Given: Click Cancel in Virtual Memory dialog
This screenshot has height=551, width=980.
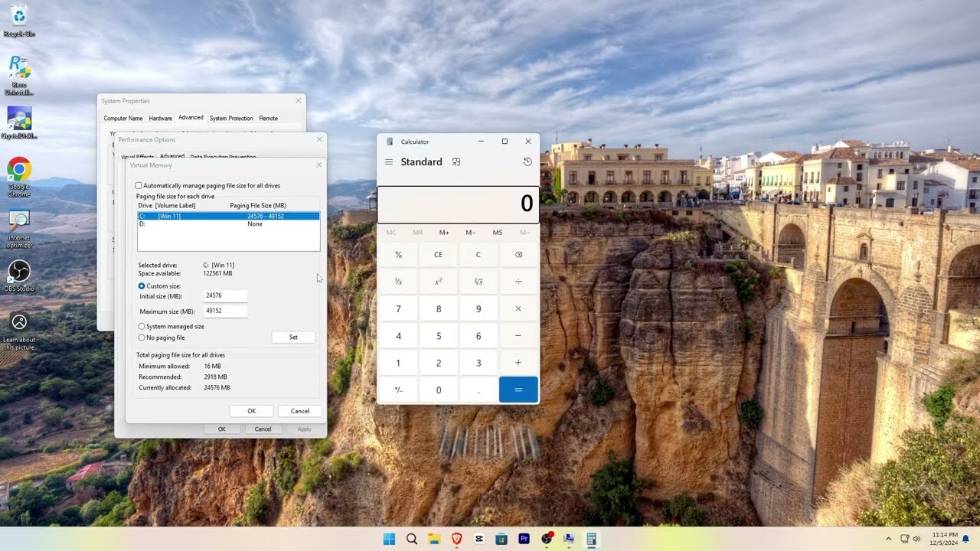Looking at the screenshot, I should click(300, 411).
